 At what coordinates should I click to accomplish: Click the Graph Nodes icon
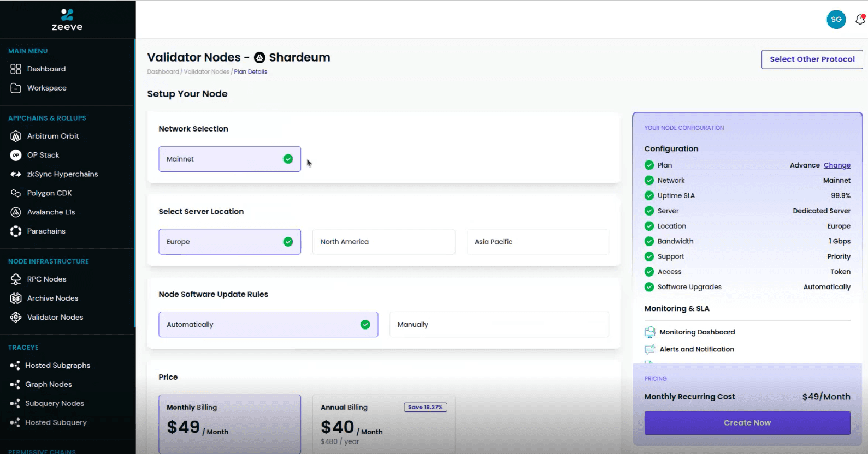pos(15,385)
